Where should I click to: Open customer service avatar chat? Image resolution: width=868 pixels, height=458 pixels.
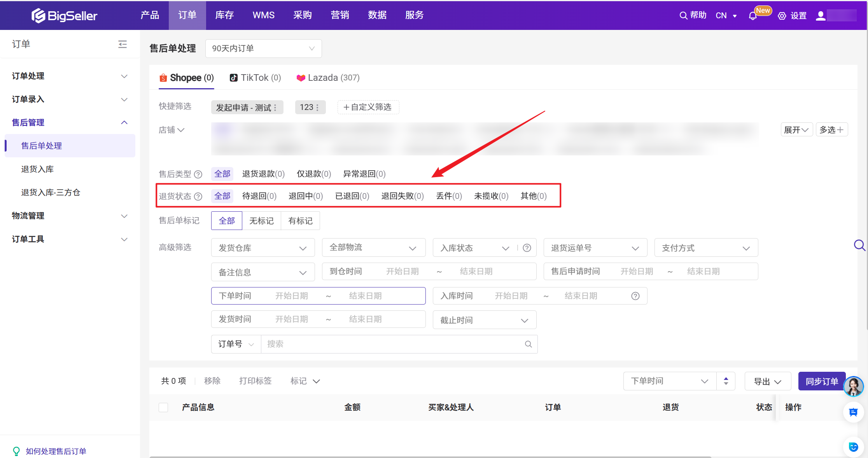(854, 387)
